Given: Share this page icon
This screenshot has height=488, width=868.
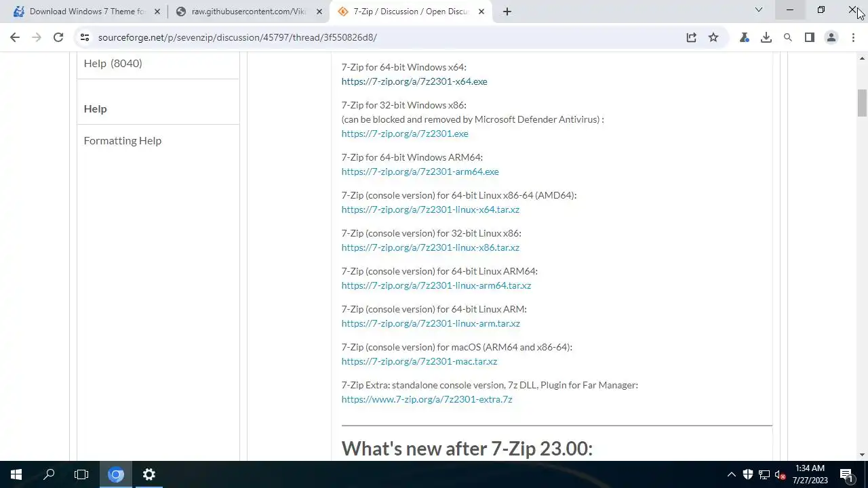Looking at the screenshot, I should [691, 37].
